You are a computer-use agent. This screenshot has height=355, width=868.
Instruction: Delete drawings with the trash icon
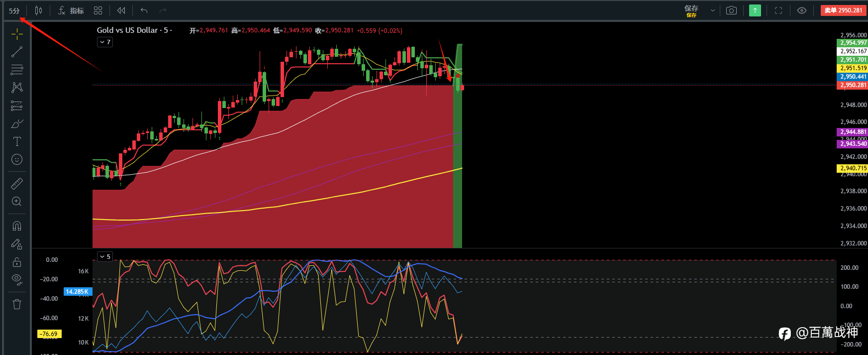click(17, 304)
